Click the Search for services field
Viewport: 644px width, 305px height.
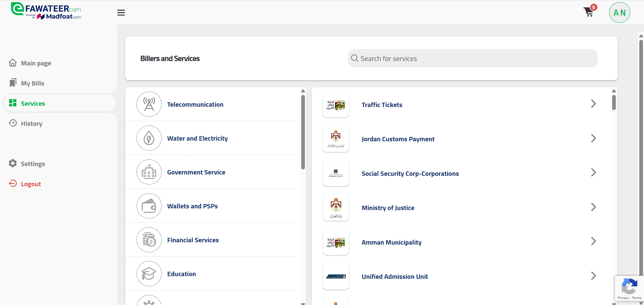click(x=473, y=59)
